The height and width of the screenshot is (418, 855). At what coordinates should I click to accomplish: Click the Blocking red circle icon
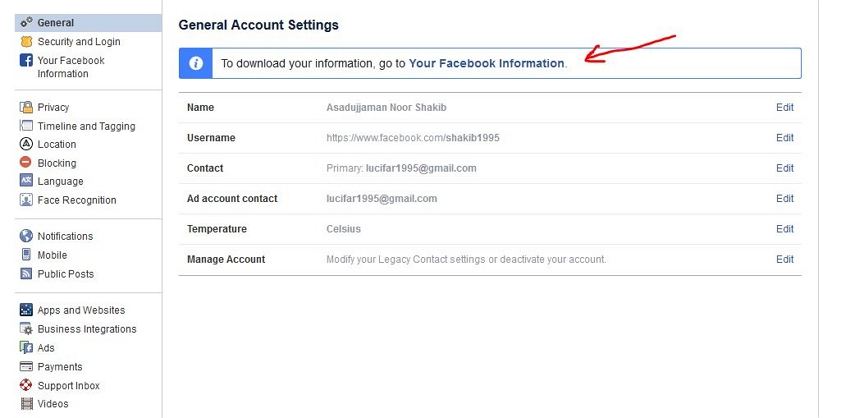point(26,162)
